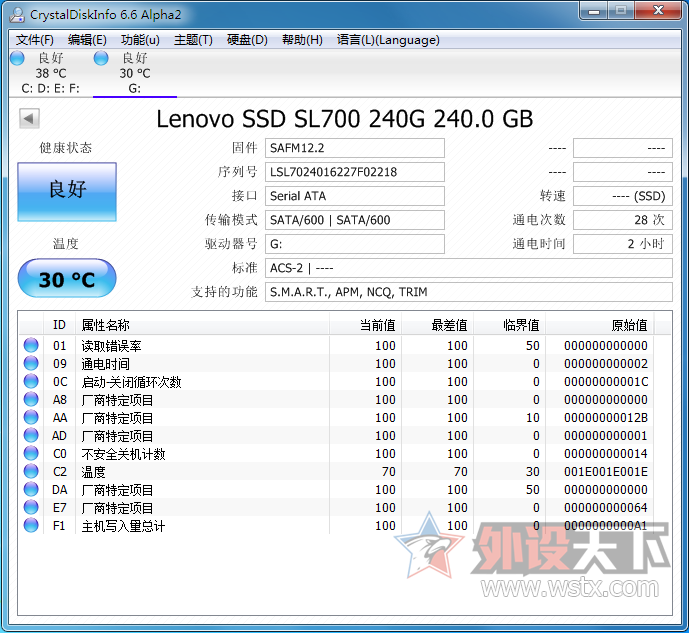Select the 启动-关闭循环次数 attribute row

coord(337,382)
